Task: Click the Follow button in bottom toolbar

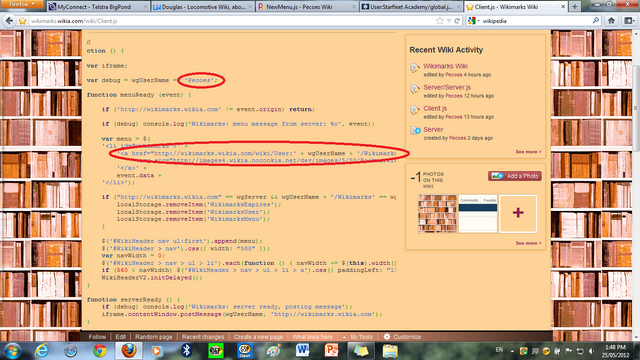Action: click(97, 337)
